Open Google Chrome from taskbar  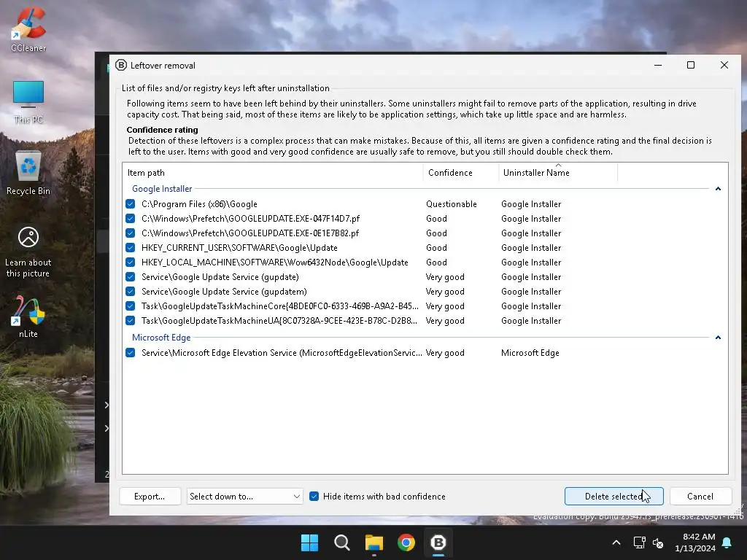pyautogui.click(x=406, y=542)
